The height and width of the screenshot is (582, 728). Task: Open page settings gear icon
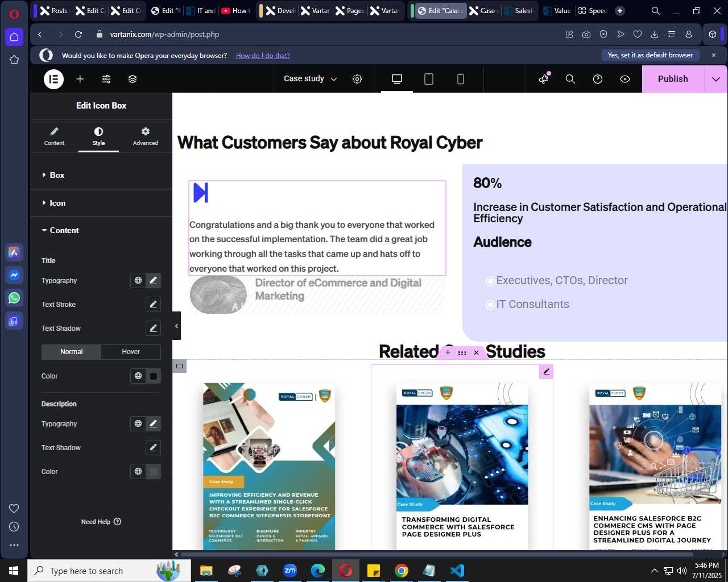click(x=357, y=79)
